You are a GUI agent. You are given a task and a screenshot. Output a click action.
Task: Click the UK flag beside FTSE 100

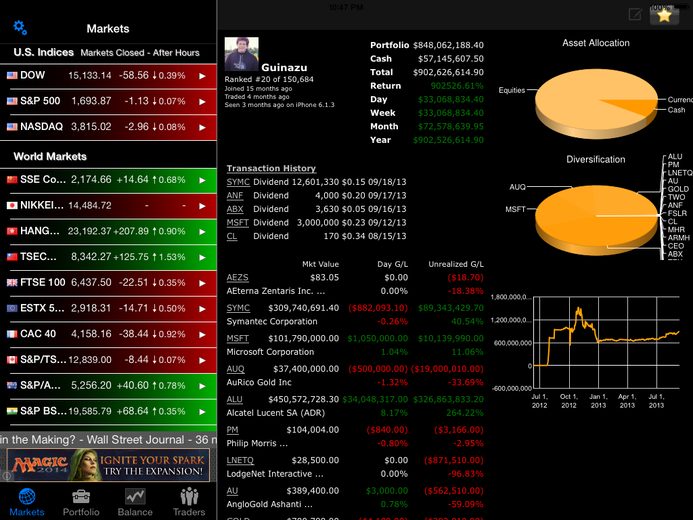coord(12,282)
